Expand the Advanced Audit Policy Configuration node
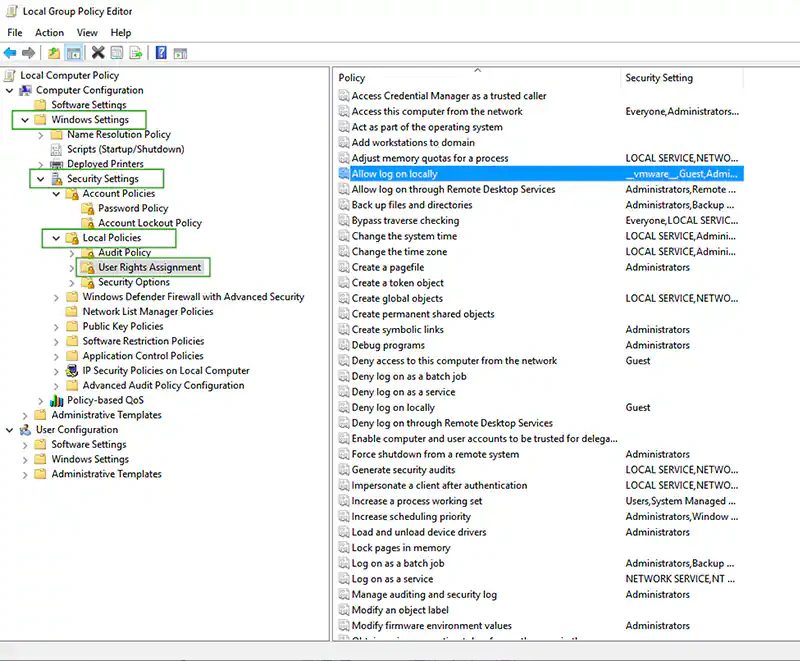This screenshot has width=800, height=661. (x=56, y=386)
